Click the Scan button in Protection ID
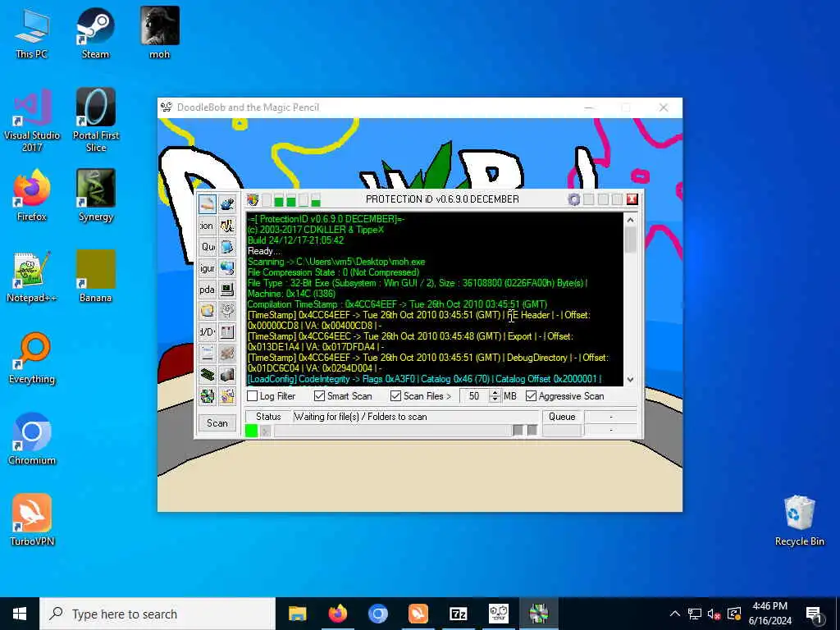 (x=217, y=423)
